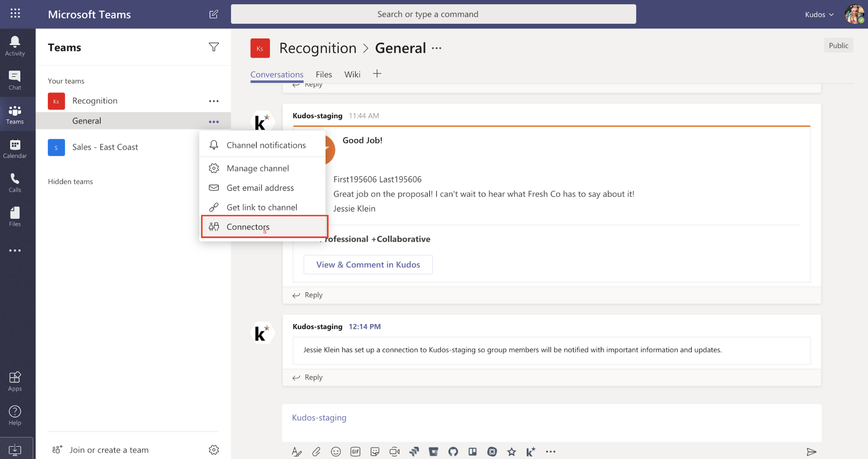Start a Meet now video call
Image resolution: width=868 pixels, height=459 pixels.
(394, 452)
